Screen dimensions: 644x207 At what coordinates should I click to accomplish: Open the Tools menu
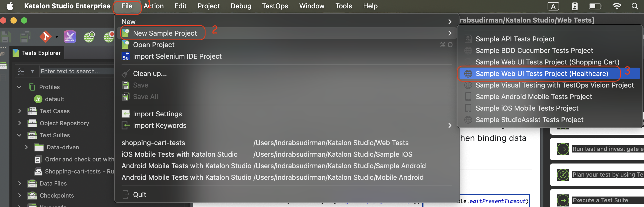click(x=344, y=6)
